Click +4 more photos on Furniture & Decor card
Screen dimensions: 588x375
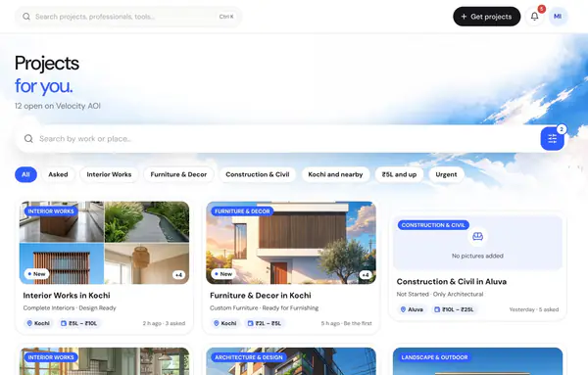click(366, 275)
